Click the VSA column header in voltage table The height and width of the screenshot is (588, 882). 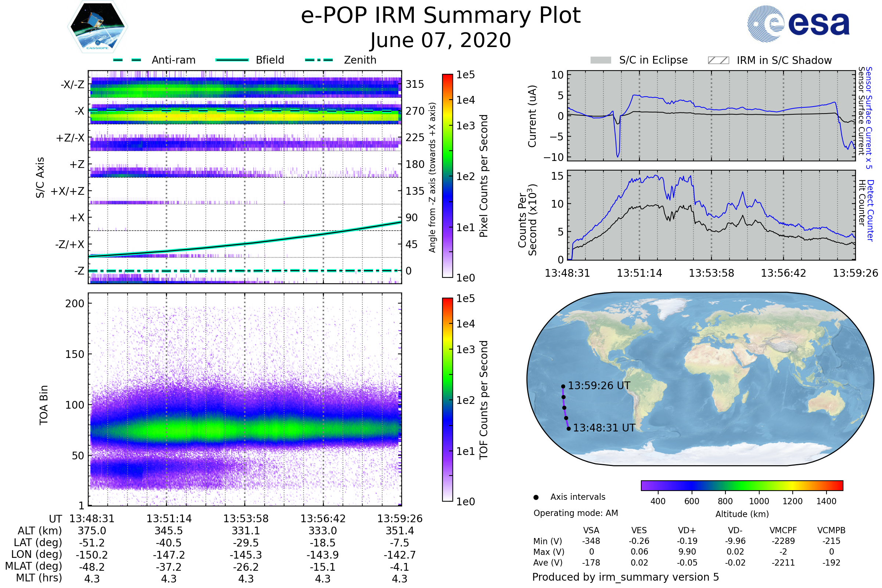[x=591, y=530]
